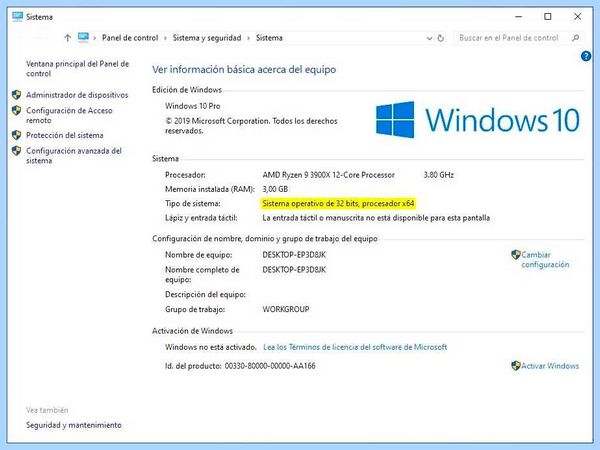The width and height of the screenshot is (600, 450).
Task: Click the search magnifier icon
Action: click(x=575, y=38)
